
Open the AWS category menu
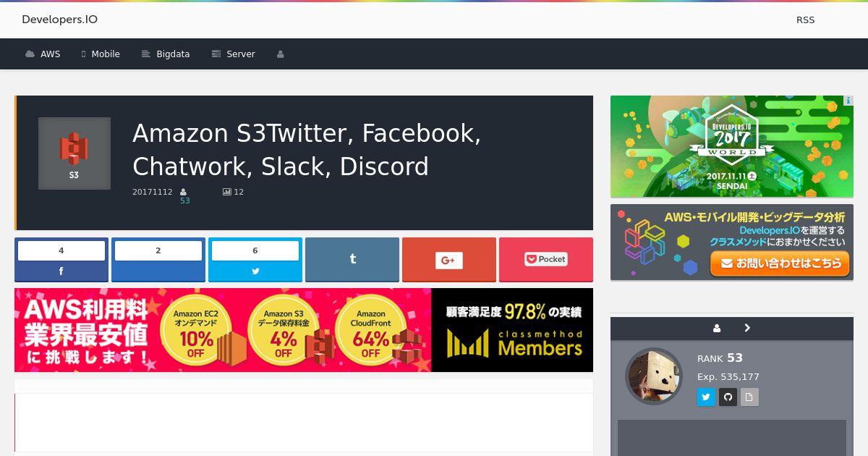pyautogui.click(x=43, y=54)
